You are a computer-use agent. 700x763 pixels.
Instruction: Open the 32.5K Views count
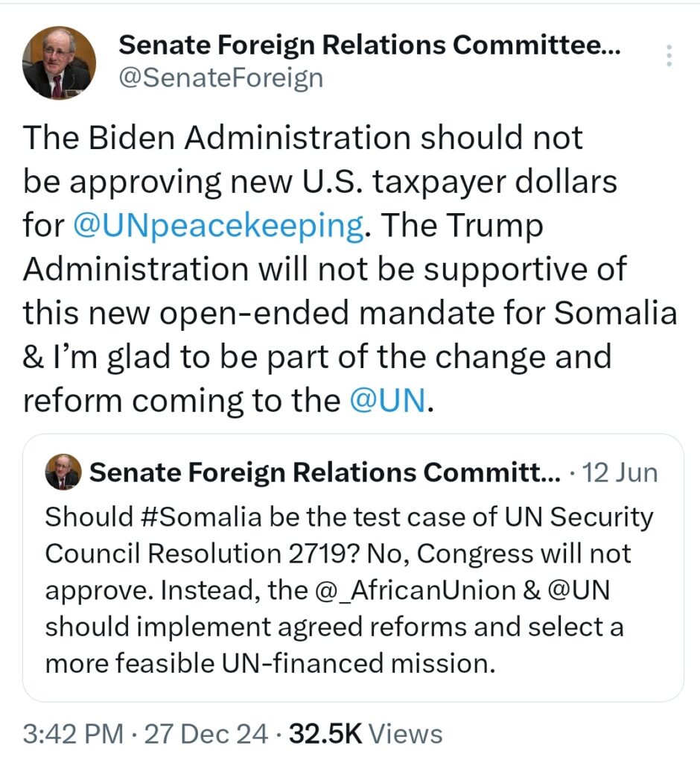366,734
